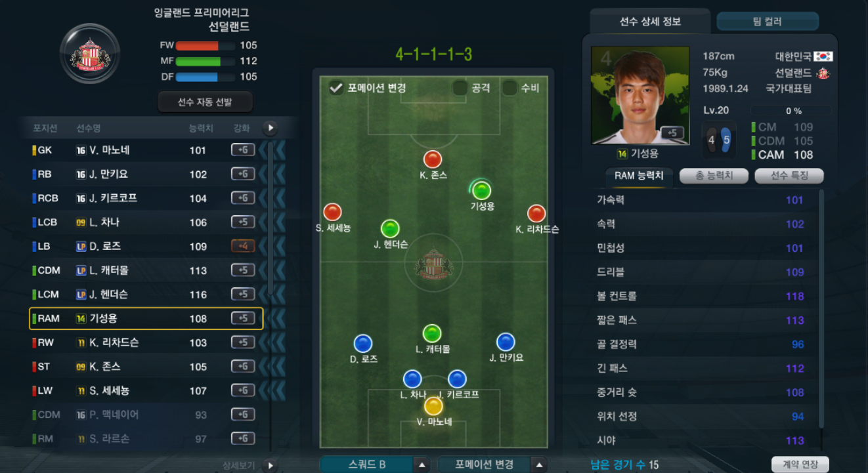
Task: Select L. 캐터몰 green midfielder marker
Action: (x=432, y=333)
